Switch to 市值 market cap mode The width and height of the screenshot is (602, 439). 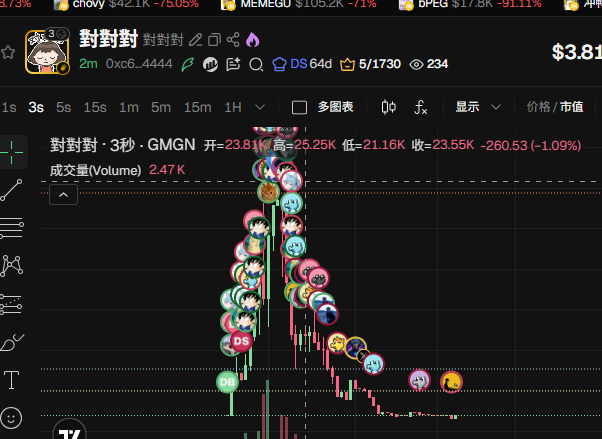click(x=572, y=107)
